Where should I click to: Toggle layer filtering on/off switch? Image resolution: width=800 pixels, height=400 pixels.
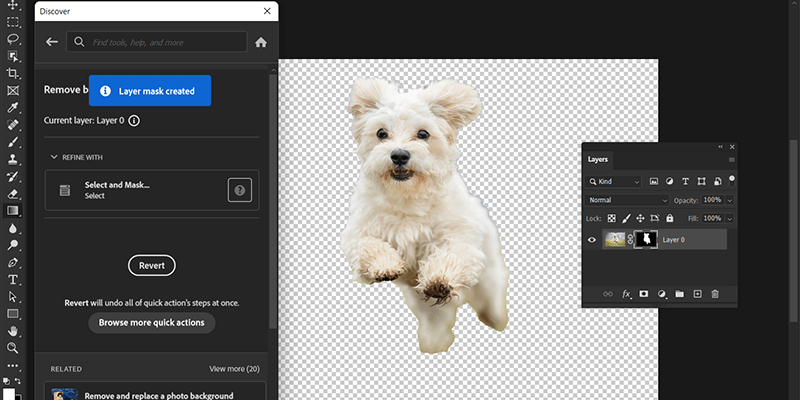tap(732, 181)
